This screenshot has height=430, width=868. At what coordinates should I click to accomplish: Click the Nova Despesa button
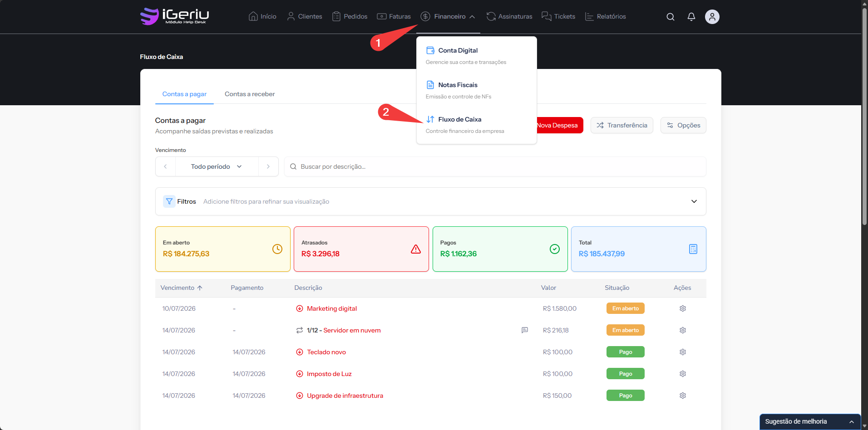pos(560,125)
